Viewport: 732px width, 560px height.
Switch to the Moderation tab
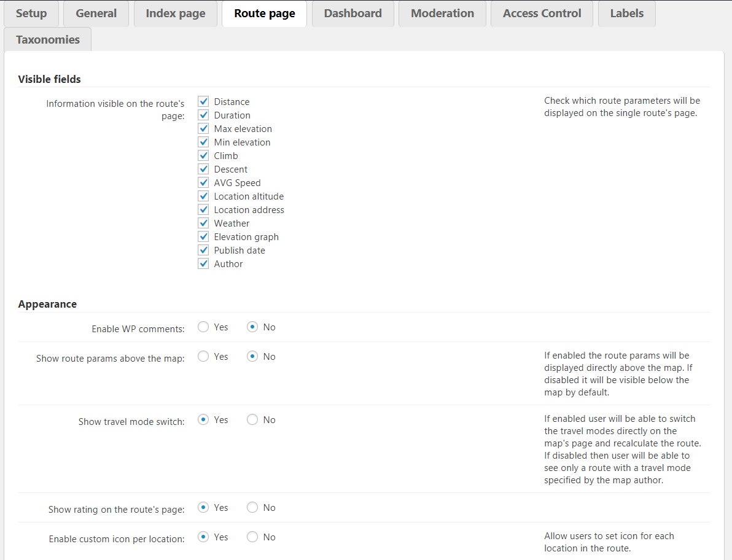tap(442, 14)
